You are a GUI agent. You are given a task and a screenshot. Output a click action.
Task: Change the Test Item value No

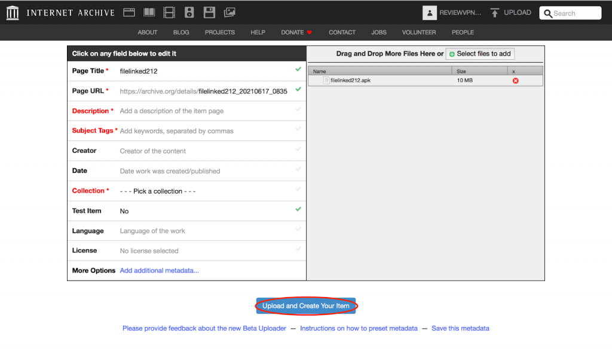[x=124, y=211]
